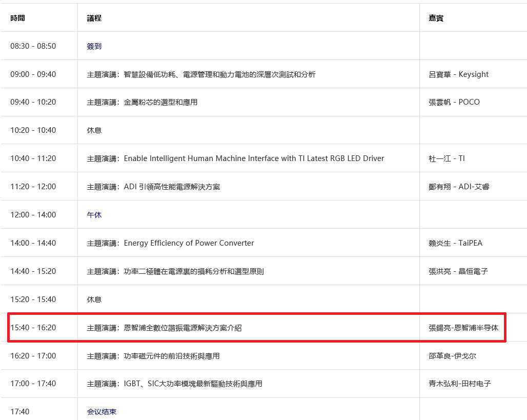
Task: Click speaker 鄭有翔 - ADI-艾睿
Action: 459,187
